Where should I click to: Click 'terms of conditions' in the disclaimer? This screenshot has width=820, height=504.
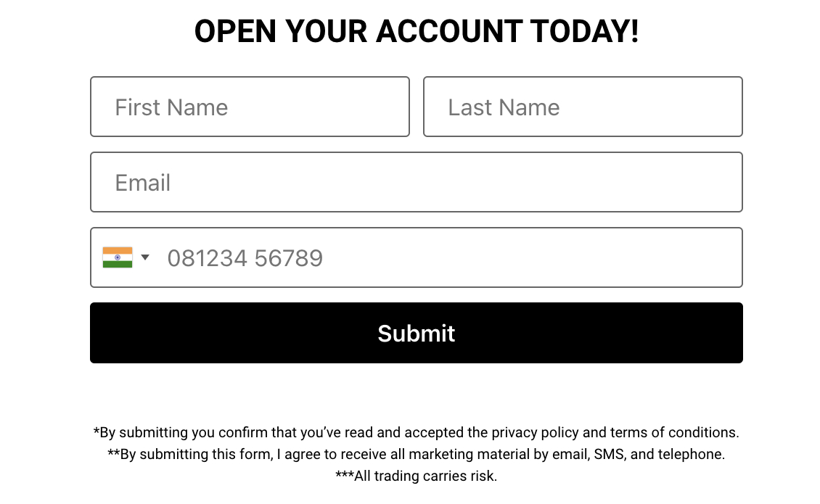tap(674, 433)
